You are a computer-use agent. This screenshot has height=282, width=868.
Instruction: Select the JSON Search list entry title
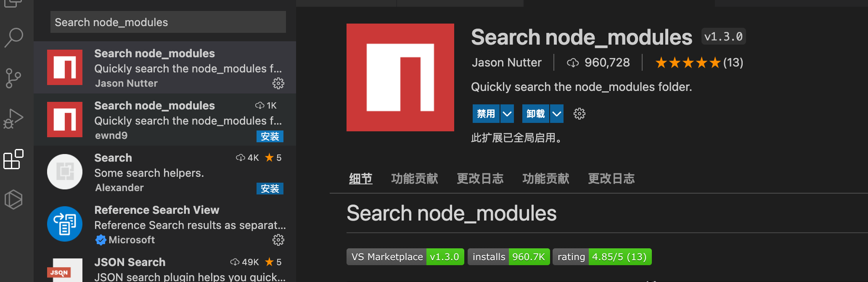[x=130, y=262]
